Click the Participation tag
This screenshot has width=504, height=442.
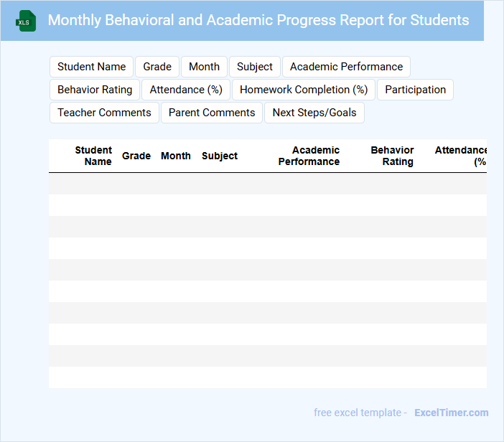click(x=416, y=90)
